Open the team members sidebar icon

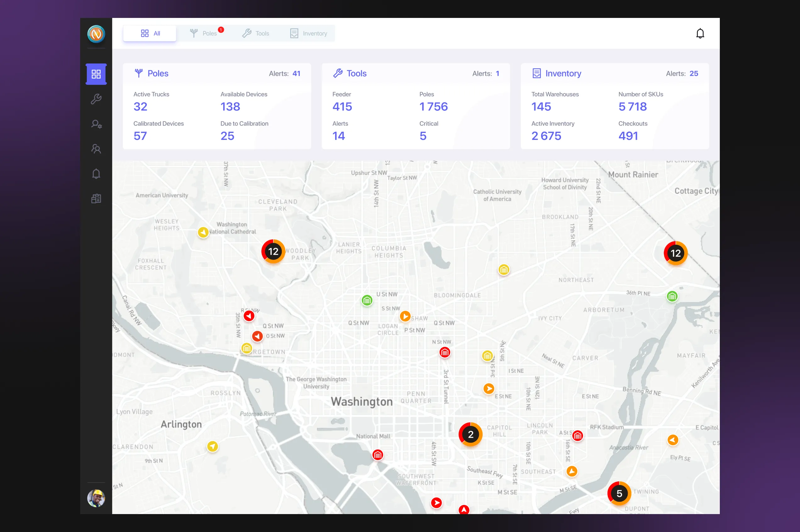[96, 149]
